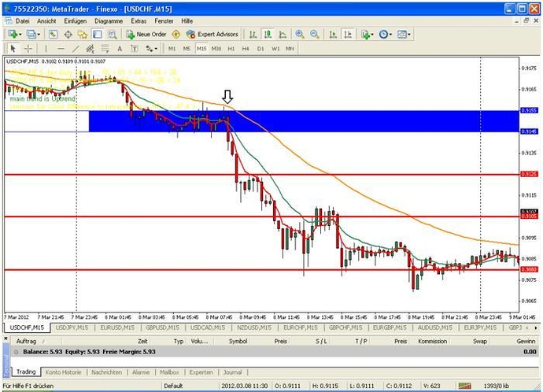Toggle the Terminal panel toolbar icon

tap(98, 35)
